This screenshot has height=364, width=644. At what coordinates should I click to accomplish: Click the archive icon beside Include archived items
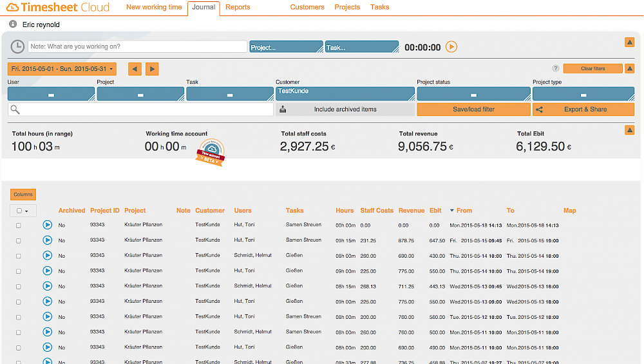pos(283,110)
